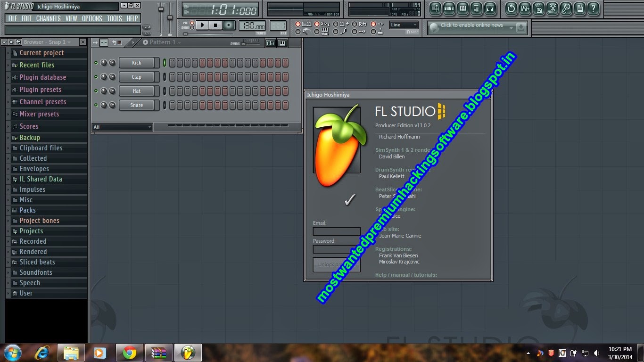
Task: Open Google Chrome from the taskbar
Action: coord(130,353)
